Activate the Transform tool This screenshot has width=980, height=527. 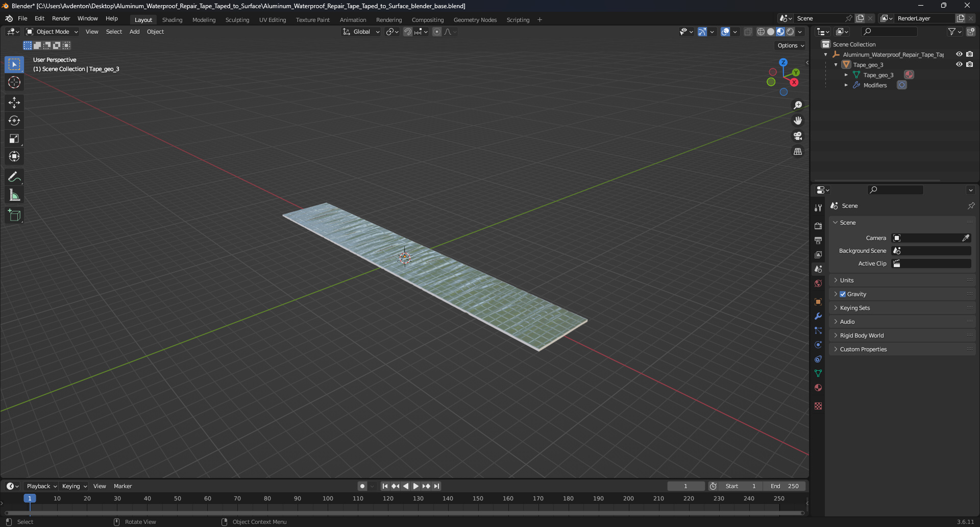14,156
